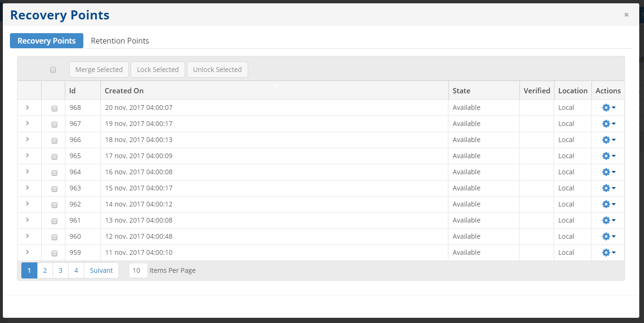The image size is (644, 323).
Task: Open actions gear for recovery point 968
Action: pyautogui.click(x=608, y=108)
